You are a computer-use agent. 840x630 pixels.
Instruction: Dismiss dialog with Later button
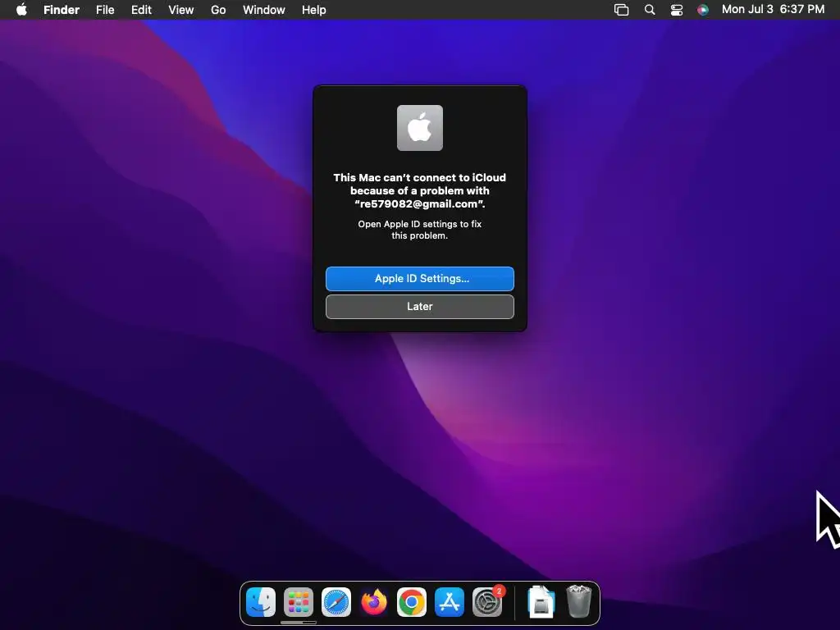click(420, 307)
